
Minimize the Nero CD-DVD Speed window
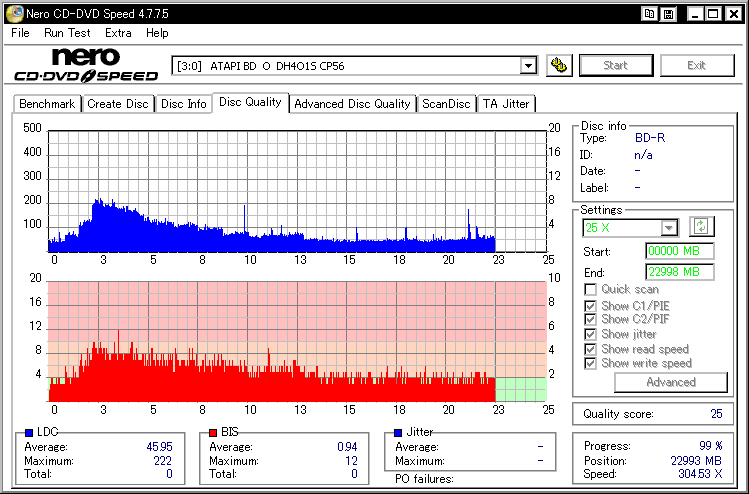coord(695,14)
